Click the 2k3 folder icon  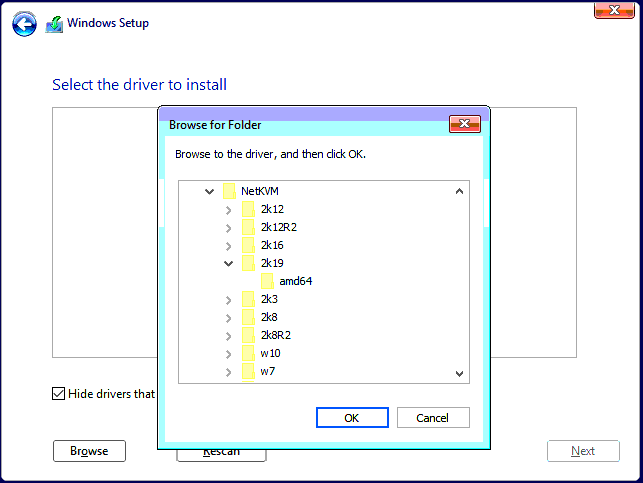248,299
